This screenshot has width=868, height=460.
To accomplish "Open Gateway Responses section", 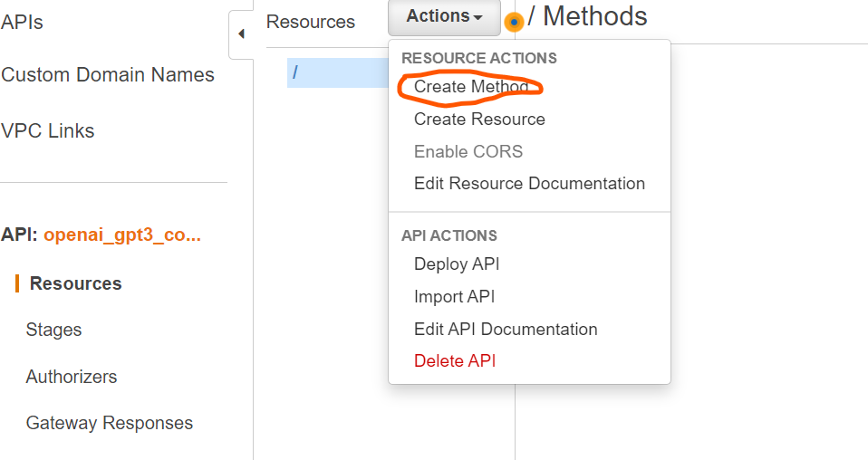I will coord(109,423).
